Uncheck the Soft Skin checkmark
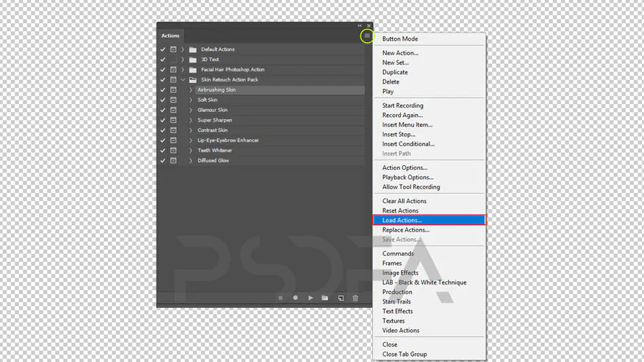The height and width of the screenshot is (362, 644). pos(162,100)
